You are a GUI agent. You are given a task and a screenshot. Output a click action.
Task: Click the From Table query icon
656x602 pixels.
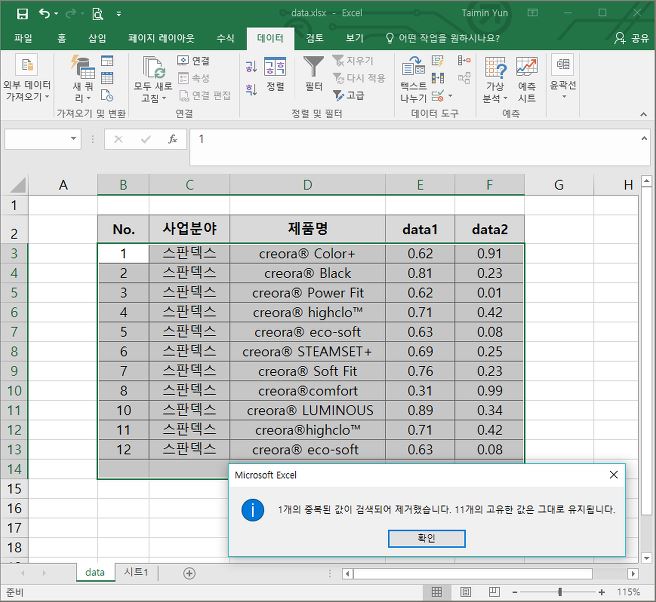tap(107, 78)
